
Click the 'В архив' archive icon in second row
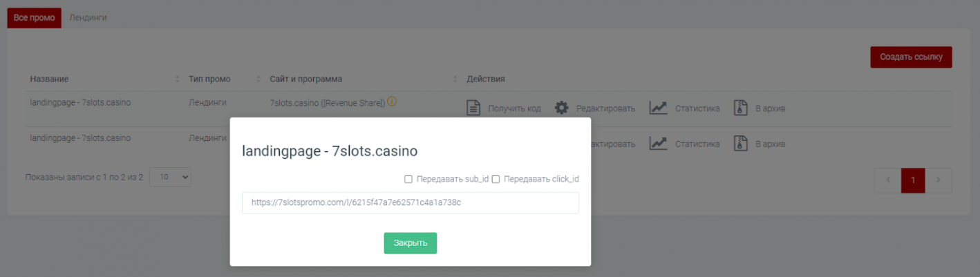[741, 144]
